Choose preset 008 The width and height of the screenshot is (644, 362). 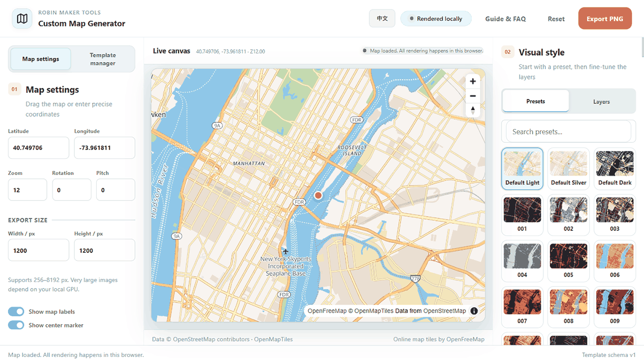569,307
